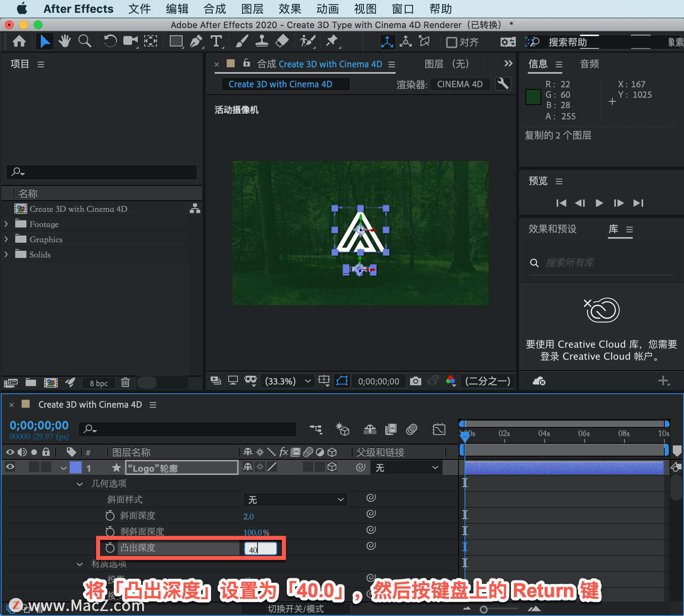
Task: Select the Hand tool
Action: coord(64,41)
